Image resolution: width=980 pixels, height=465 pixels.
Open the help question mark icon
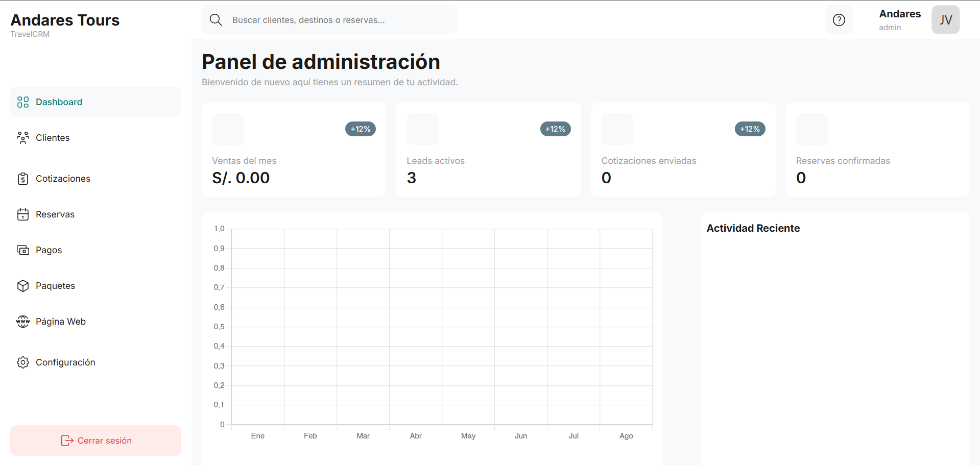point(839,20)
